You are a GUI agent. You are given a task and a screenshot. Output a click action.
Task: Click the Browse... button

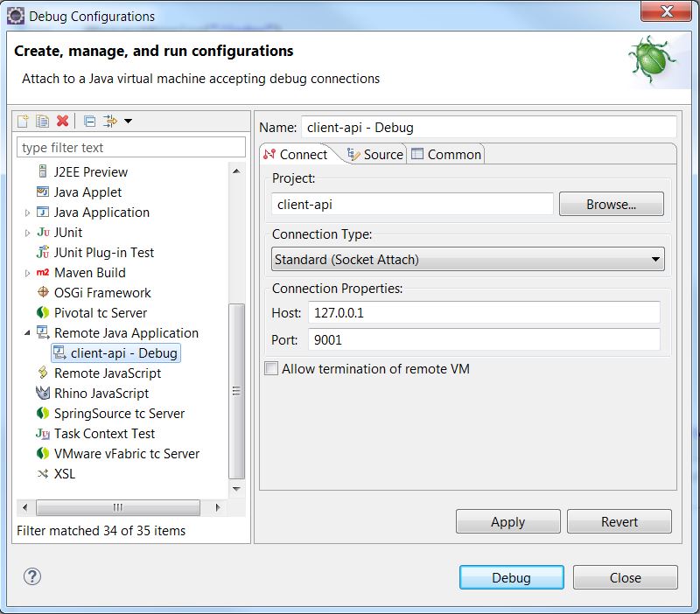[x=611, y=205]
